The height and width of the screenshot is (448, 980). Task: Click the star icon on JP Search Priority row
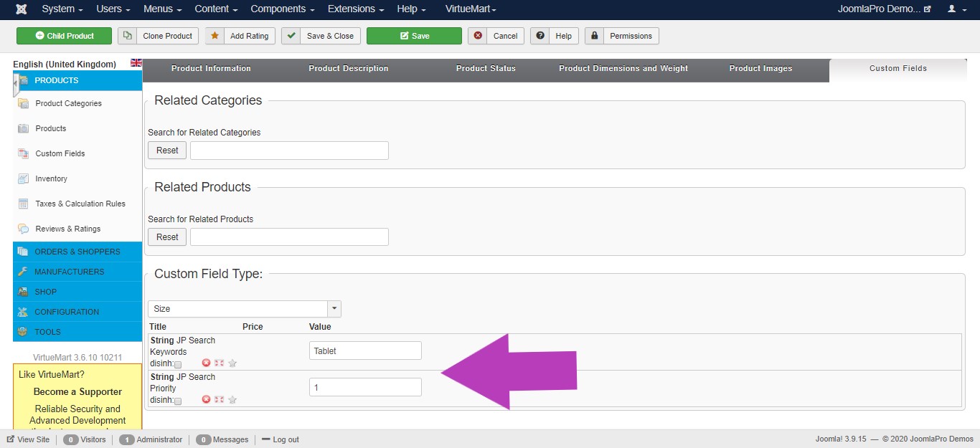point(232,400)
